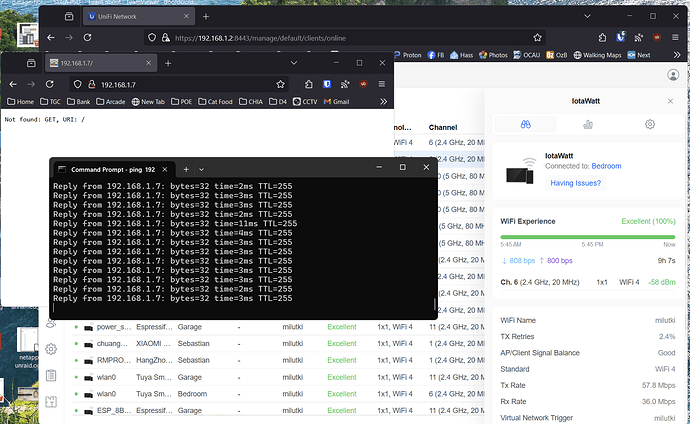Screen dimensions: 690x424
Task: Open the UniFi Firefox window's hamburger menu
Action: pyautogui.click(x=675, y=38)
